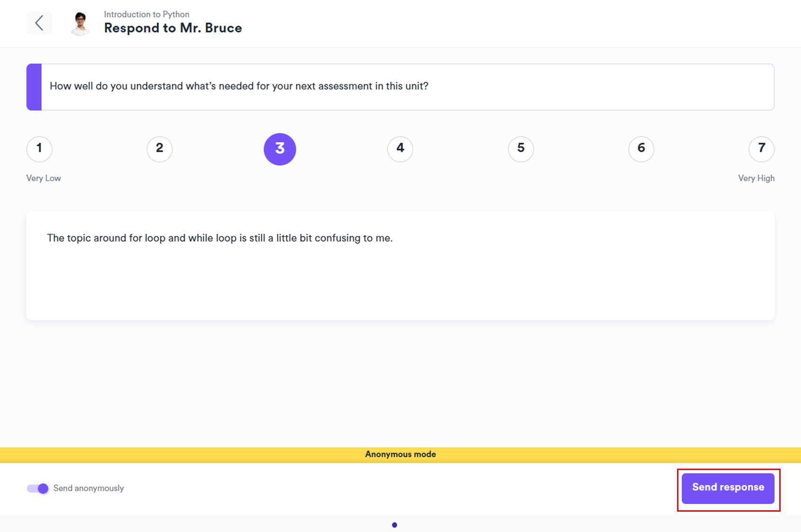Viewport: 801px width, 532px height.
Task: Disable the Send anonymously toggle switch
Action: (x=38, y=488)
